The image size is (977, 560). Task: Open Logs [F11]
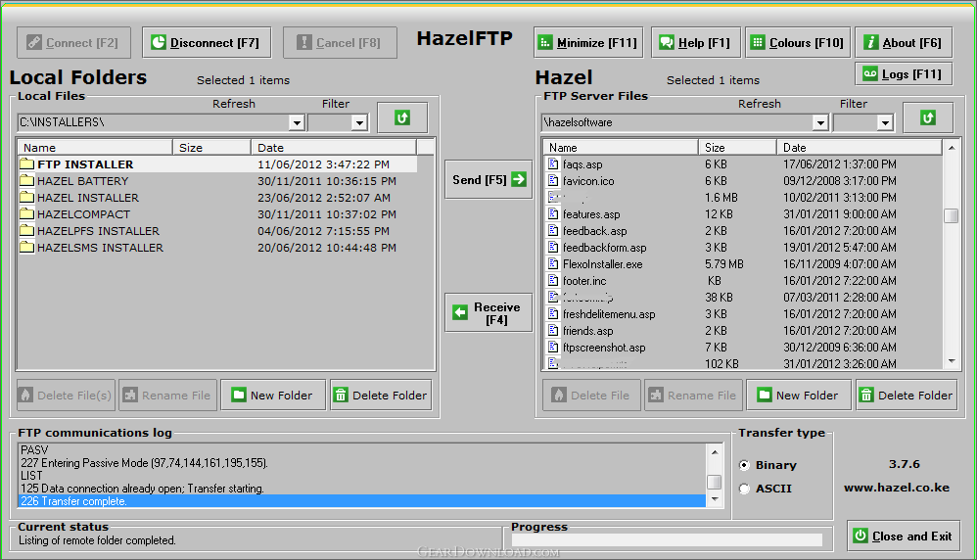(x=904, y=74)
